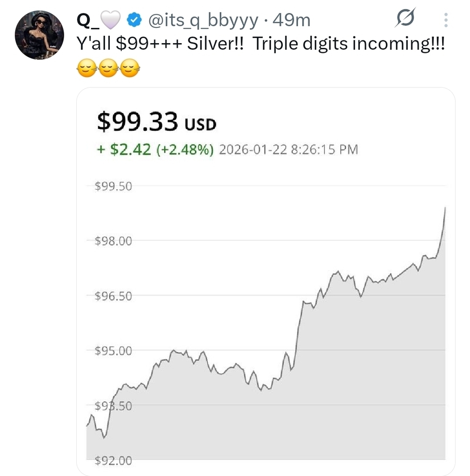The image size is (470, 476).
Task: Click the $99.50 axis label
Action: pos(113,186)
